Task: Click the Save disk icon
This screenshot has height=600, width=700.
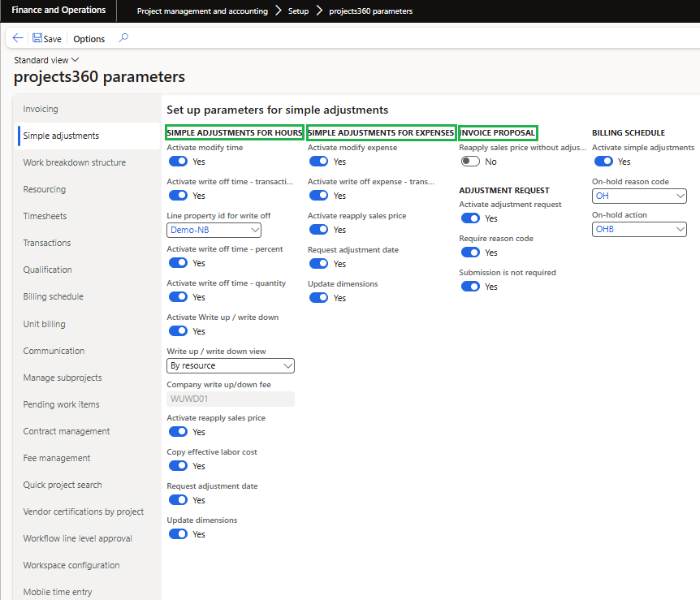Action: [x=37, y=38]
